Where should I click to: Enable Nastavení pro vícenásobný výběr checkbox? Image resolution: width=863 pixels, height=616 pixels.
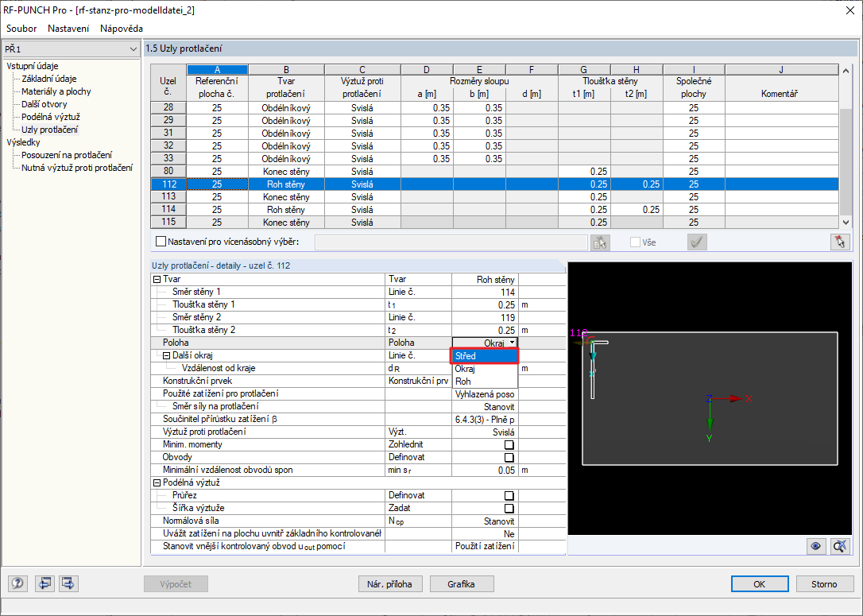[161, 242]
